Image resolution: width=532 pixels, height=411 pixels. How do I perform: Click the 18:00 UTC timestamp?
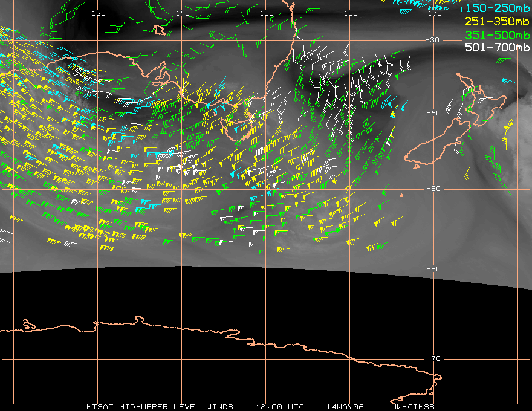pyautogui.click(x=279, y=407)
